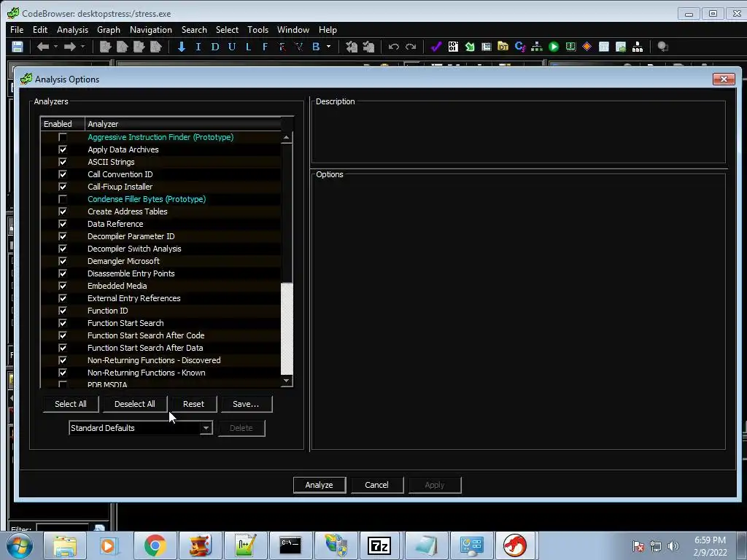Enable Aggressive Instruction Finder (Prototype) checkbox
This screenshot has width=747, height=560.
[x=63, y=137]
